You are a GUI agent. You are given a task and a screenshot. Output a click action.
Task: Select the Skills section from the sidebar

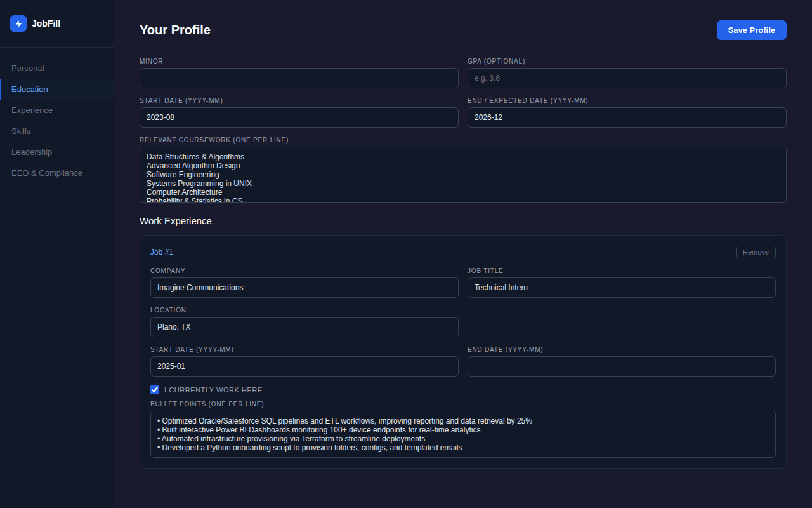click(21, 131)
